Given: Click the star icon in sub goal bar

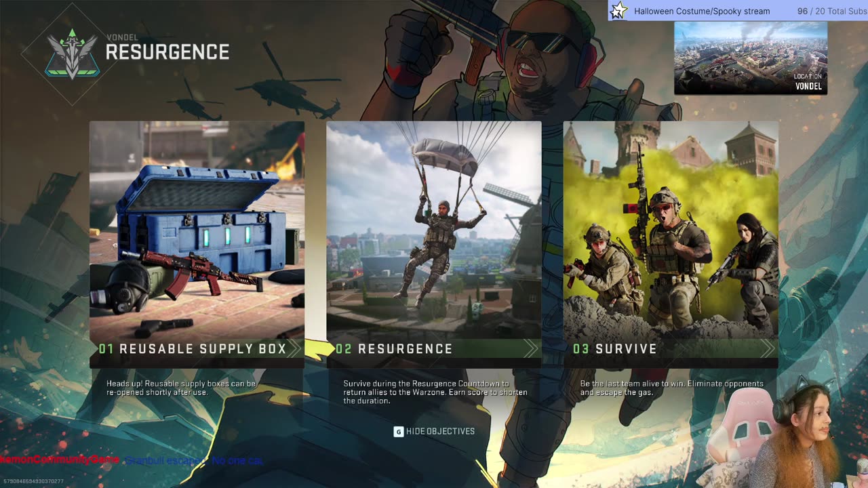Looking at the screenshot, I should tap(618, 11).
